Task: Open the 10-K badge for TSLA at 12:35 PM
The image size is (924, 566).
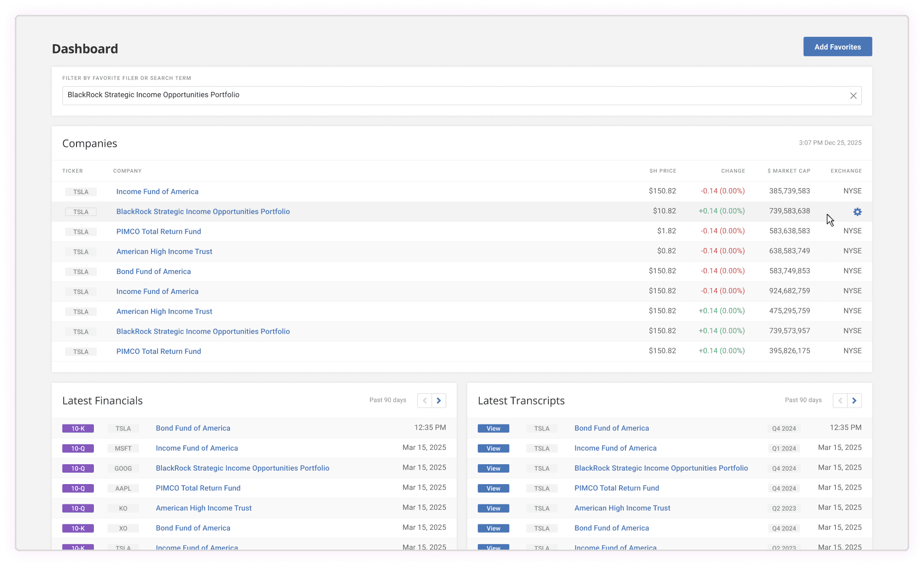Action: [78, 428]
